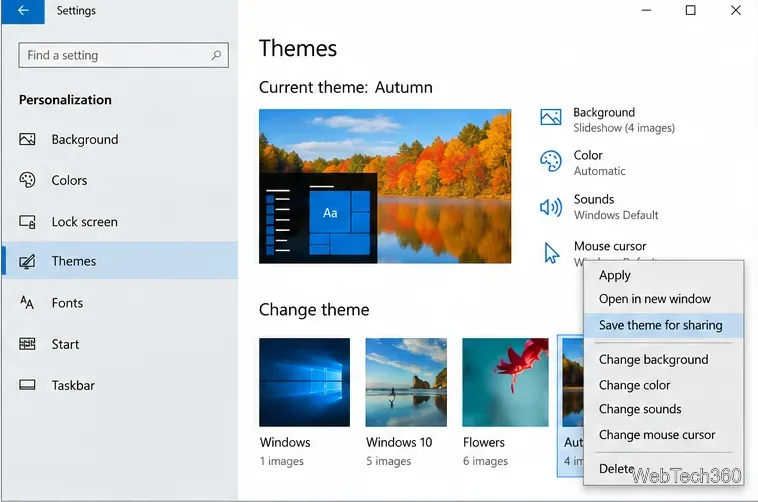Click the Background picture icon in sidebar

tap(27, 139)
